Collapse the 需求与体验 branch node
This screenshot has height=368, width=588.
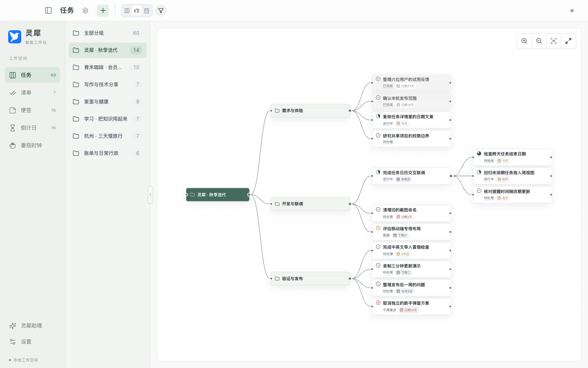pyautogui.click(x=350, y=111)
